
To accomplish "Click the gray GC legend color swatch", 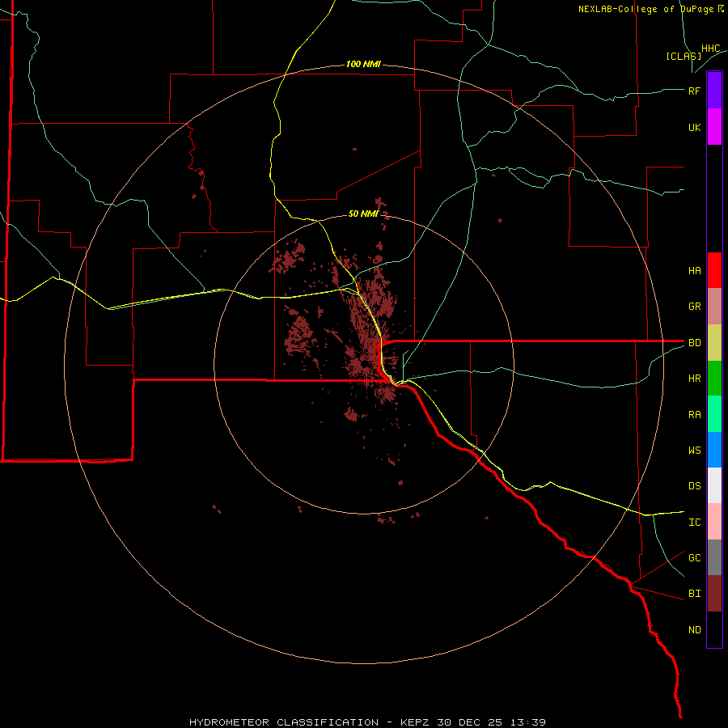I will click(x=714, y=557).
